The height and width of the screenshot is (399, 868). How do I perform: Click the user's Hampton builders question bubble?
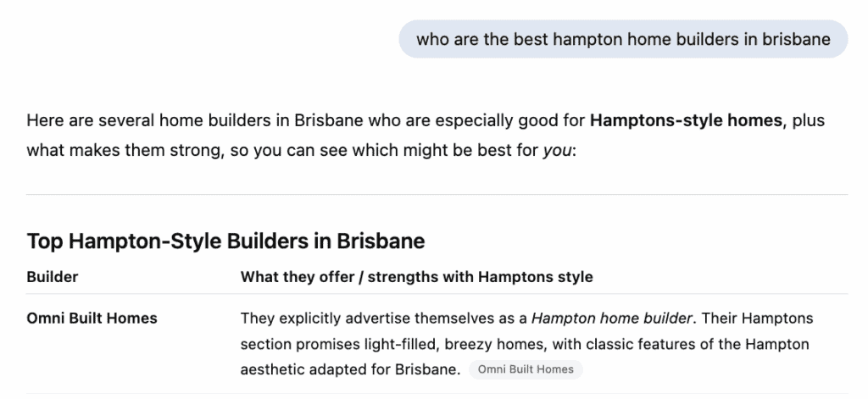623,40
